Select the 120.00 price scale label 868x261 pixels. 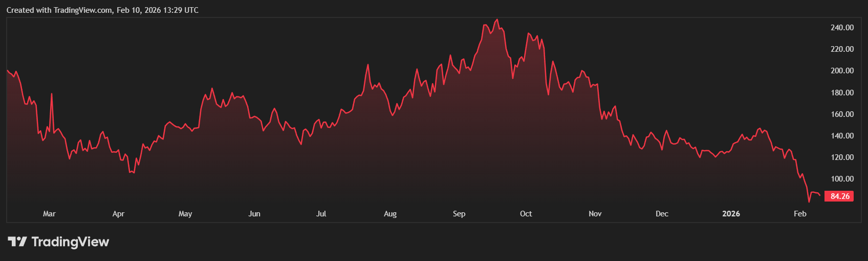tap(842, 157)
